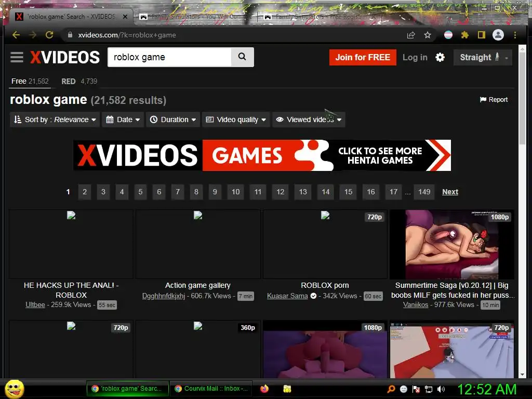Open the extensions puzzle piece menu
This screenshot has height=399, width=532.
click(465, 35)
